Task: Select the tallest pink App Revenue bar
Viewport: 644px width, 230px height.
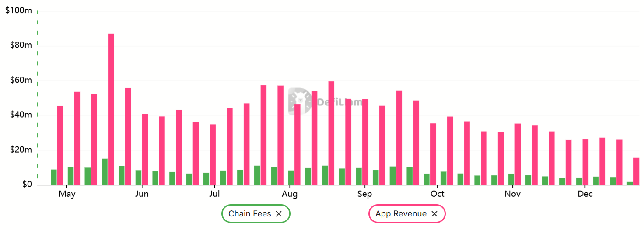Action: pos(111,109)
